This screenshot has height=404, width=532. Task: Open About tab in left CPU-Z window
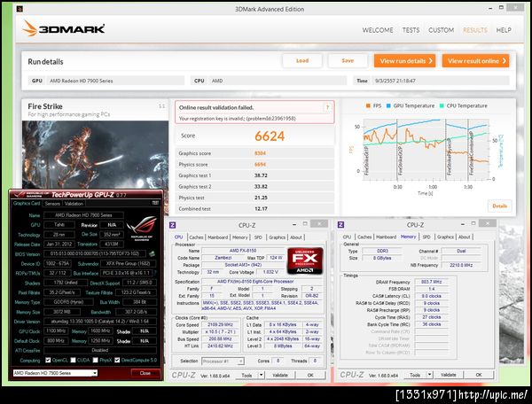296,237
